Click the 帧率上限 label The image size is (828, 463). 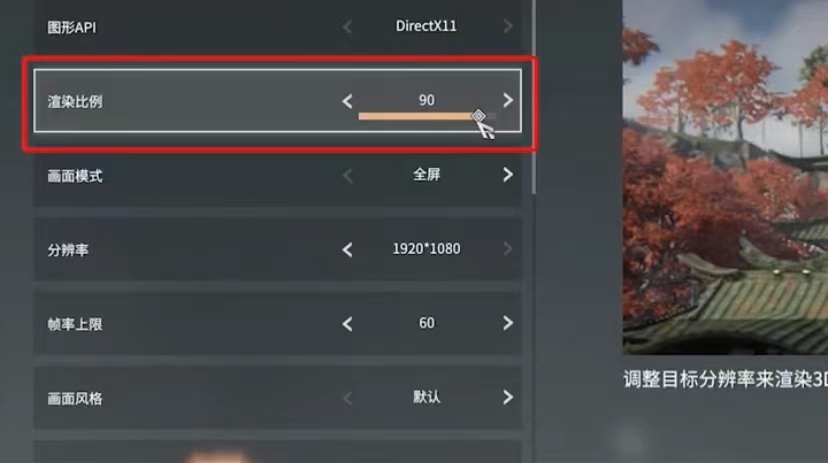(x=75, y=324)
